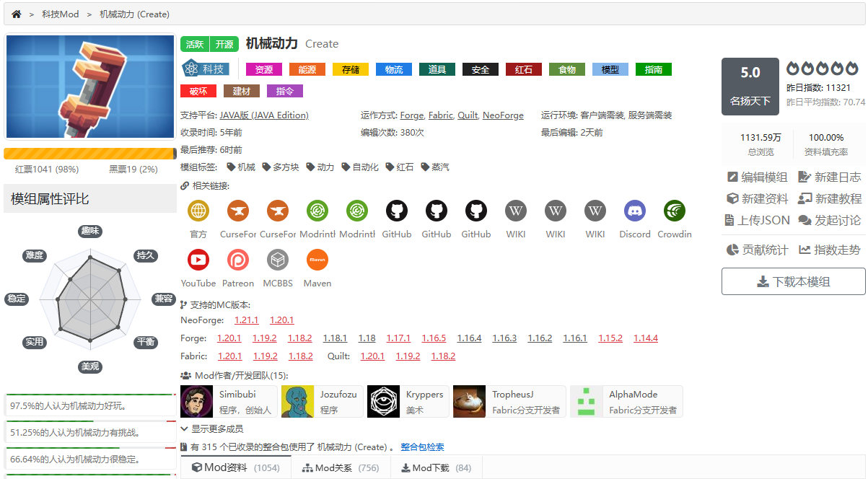The height and width of the screenshot is (479, 868).
Task: Select Forge version 1.18.2
Action: (x=299, y=338)
